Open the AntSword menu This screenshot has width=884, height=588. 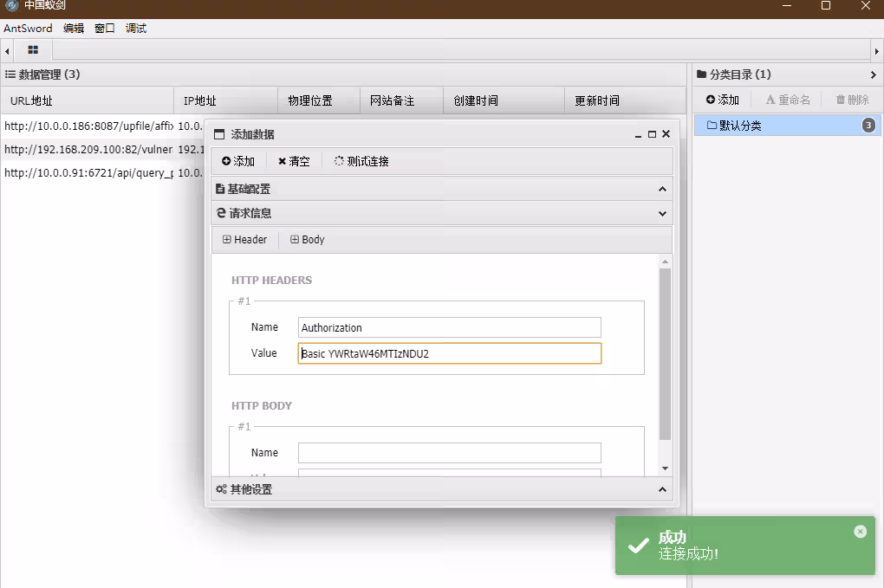[x=28, y=29]
